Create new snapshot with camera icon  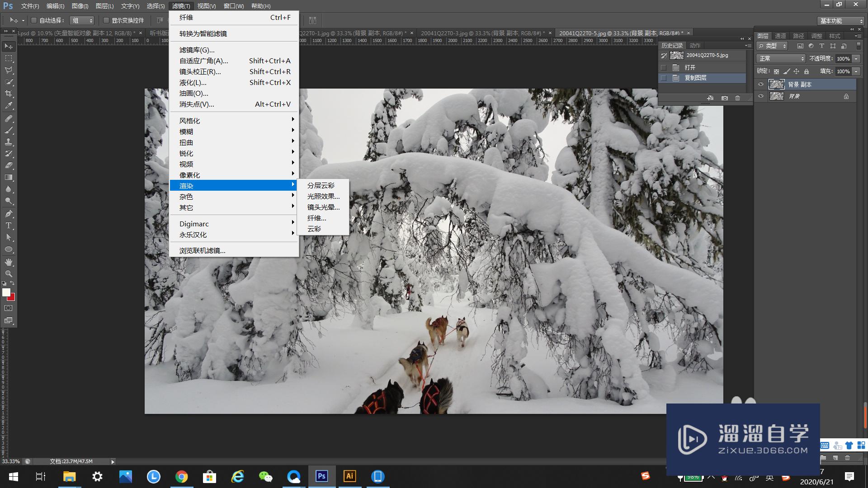point(724,98)
